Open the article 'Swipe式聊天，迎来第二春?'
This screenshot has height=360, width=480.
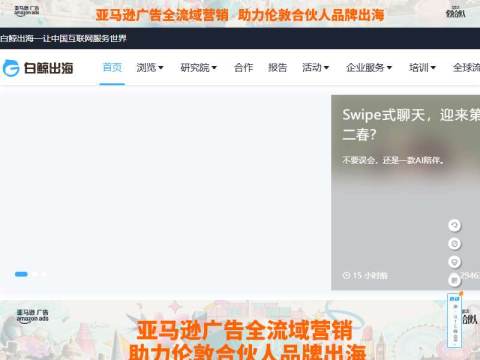411,125
